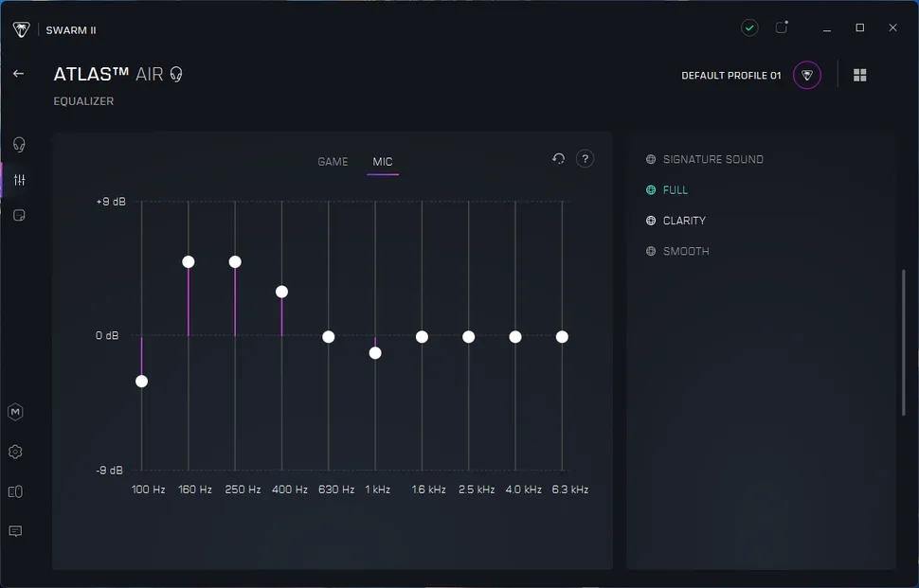This screenshot has height=588, width=919.
Task: Click the 1 kHz band slider handle
Action: (375, 353)
